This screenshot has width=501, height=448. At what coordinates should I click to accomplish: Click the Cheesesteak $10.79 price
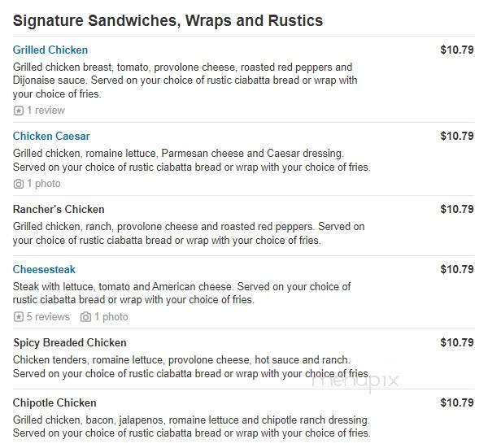[x=456, y=270]
